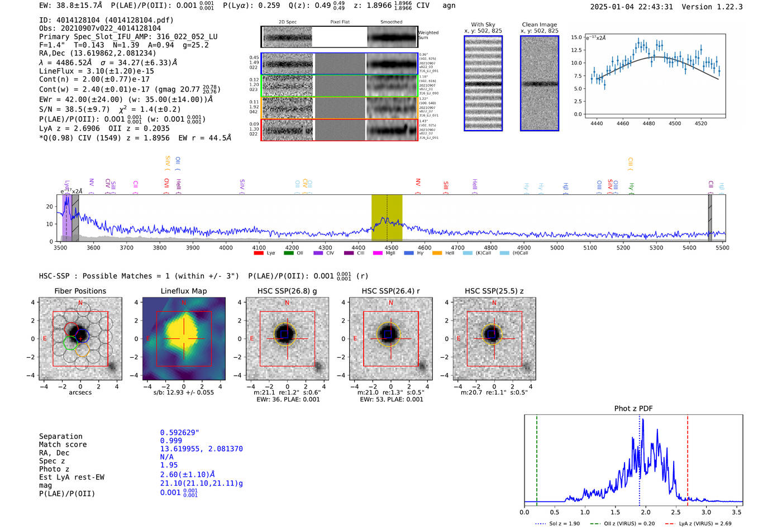Screen dimensions: 782x532
Task: Click 'LyA z (VIRUS) = 2.69' legend entry
Action: 698,524
